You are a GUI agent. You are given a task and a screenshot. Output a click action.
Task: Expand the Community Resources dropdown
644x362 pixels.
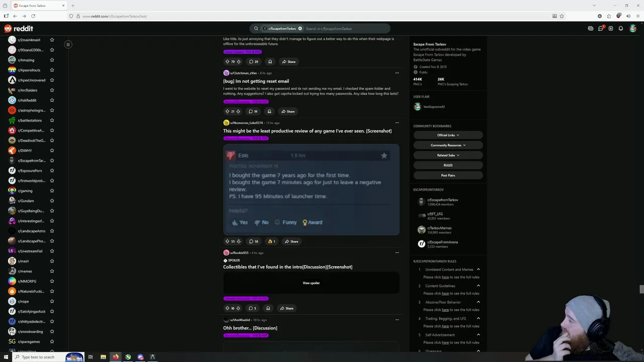tap(448, 145)
